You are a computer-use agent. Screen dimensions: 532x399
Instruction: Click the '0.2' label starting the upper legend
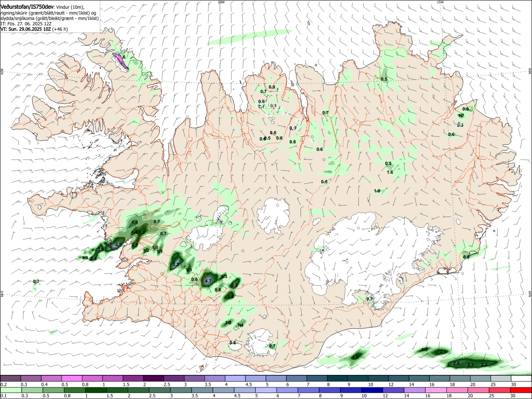point(3,384)
